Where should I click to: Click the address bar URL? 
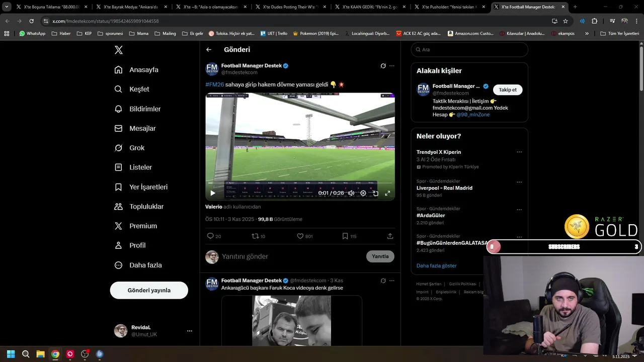(106, 21)
